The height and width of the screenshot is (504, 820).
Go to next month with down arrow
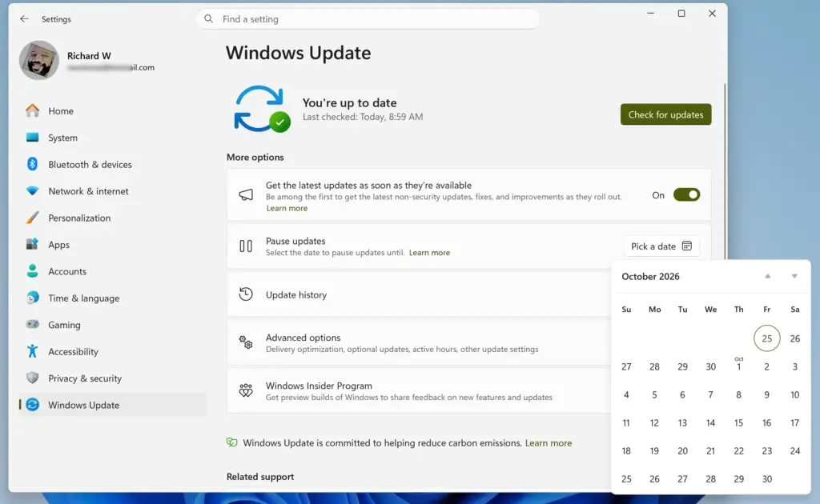point(794,276)
